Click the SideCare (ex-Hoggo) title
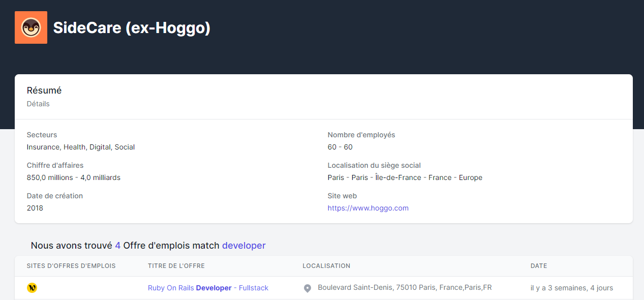The image size is (644, 300). point(132,27)
